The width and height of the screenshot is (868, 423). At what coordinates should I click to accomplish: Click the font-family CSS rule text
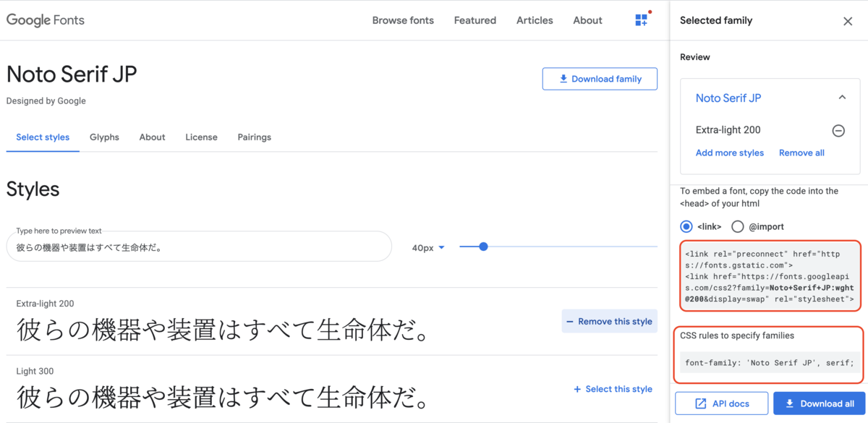pyautogui.click(x=770, y=363)
